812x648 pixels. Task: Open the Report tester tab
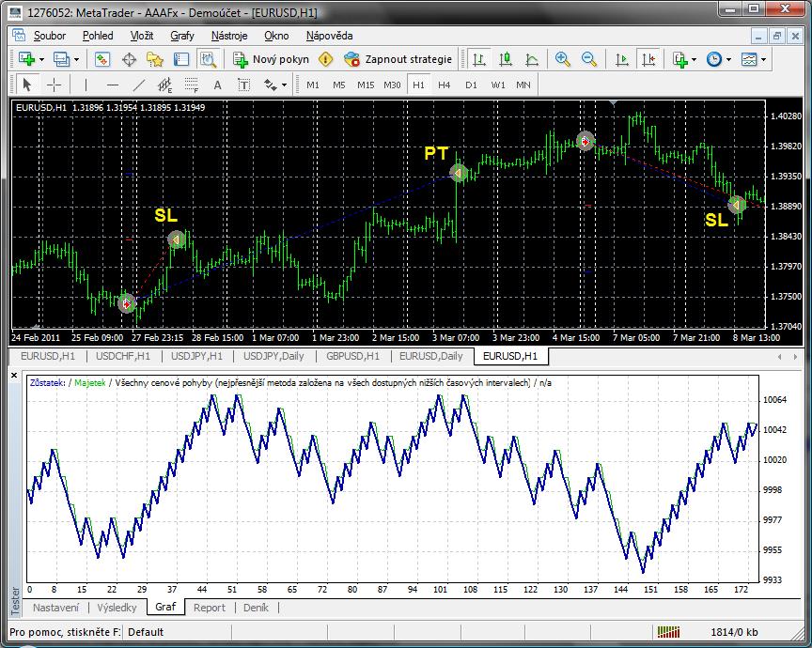coord(210,608)
